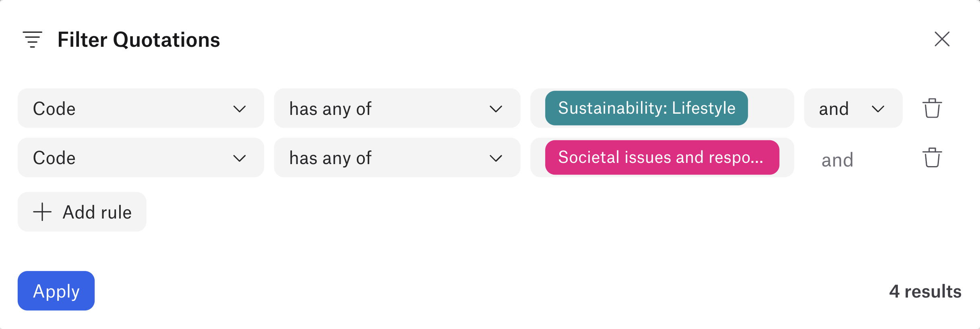The width and height of the screenshot is (980, 329).
Task: Open Code dropdown in Sustainability: Lifestyle rule
Action: pyautogui.click(x=141, y=108)
